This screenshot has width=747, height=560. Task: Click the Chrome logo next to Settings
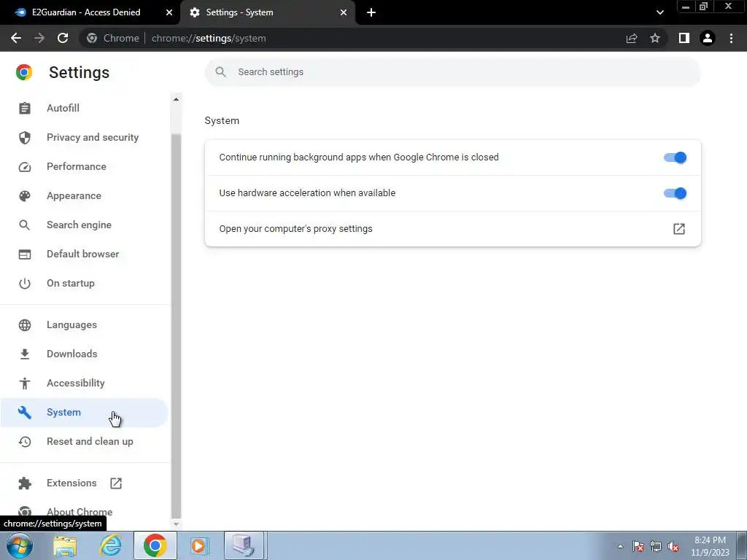[x=24, y=72]
